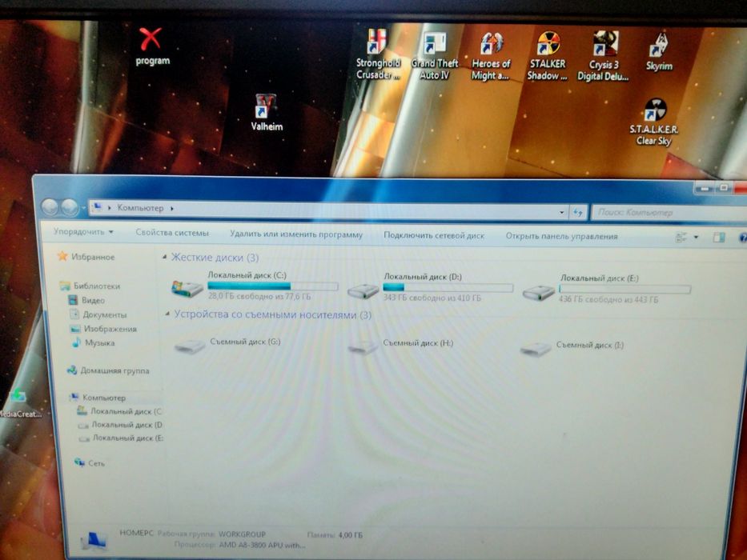Screen dimensions: 747x560
Task: Click 'Открыть панель управления'
Action: [x=561, y=236]
